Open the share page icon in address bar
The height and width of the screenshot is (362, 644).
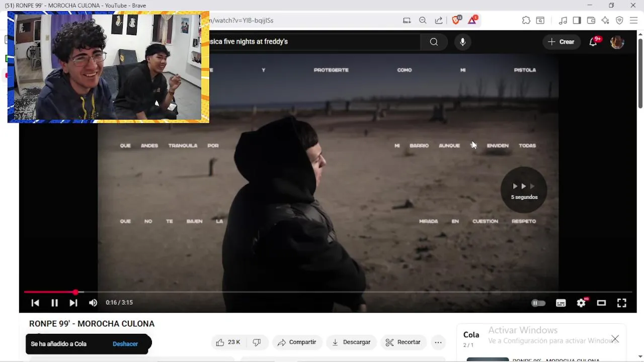439,21
